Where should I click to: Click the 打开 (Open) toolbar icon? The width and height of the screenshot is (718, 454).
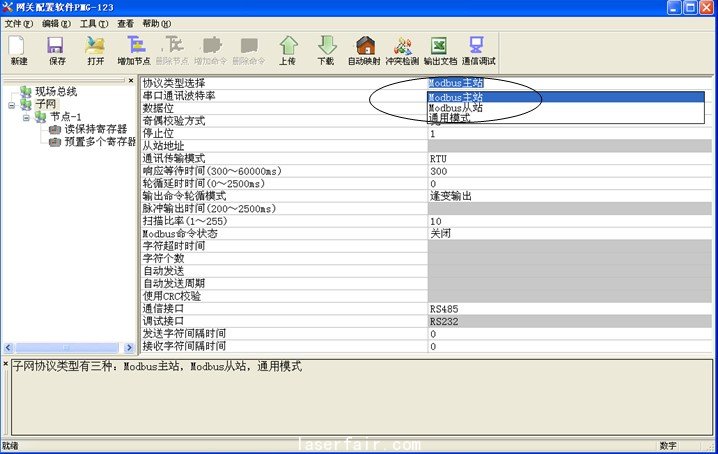pyautogui.click(x=95, y=48)
